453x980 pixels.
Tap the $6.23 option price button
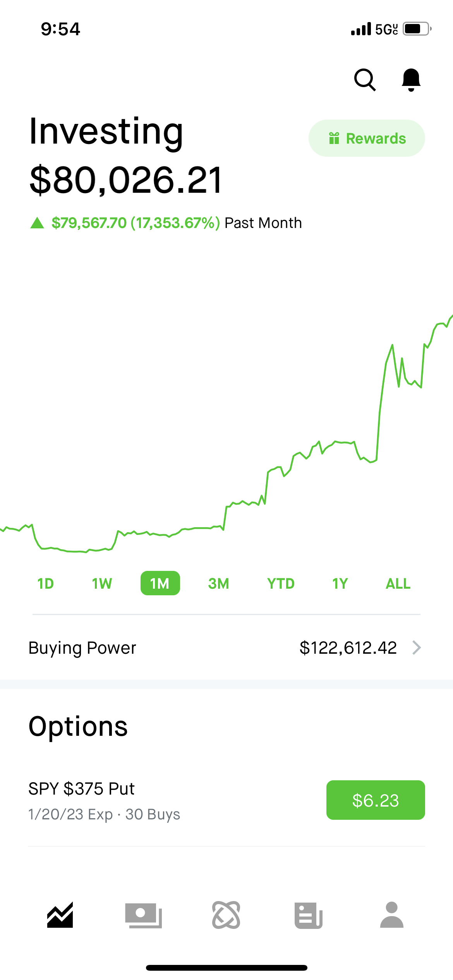point(376,800)
